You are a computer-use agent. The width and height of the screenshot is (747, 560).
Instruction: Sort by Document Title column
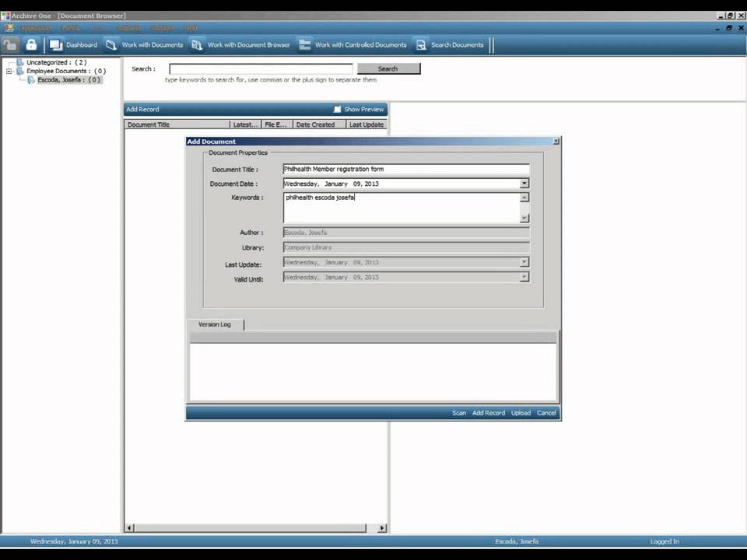tap(177, 124)
